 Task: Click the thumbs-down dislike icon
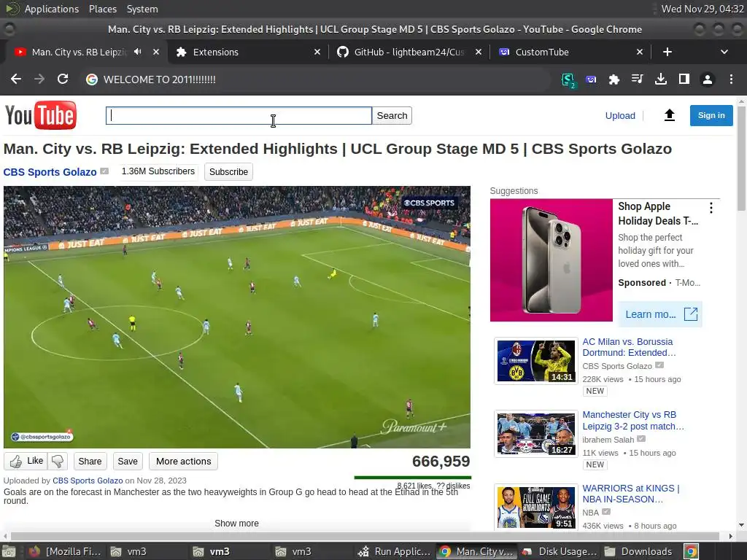point(58,461)
